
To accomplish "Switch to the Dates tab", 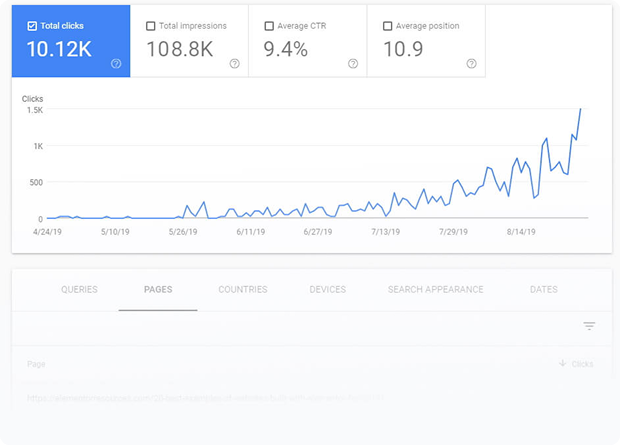I will point(544,290).
